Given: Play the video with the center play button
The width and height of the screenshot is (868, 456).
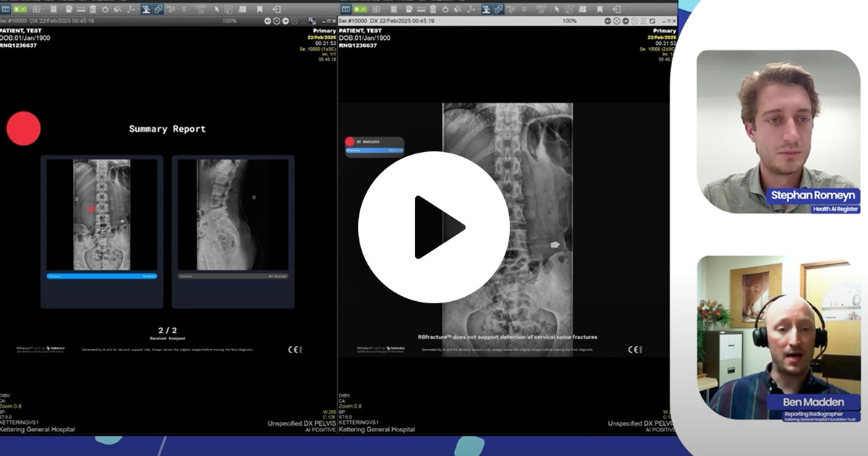Looking at the screenshot, I should [434, 227].
